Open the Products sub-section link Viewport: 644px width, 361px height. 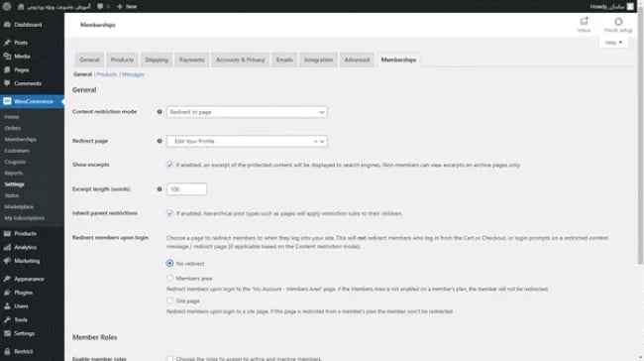106,74
